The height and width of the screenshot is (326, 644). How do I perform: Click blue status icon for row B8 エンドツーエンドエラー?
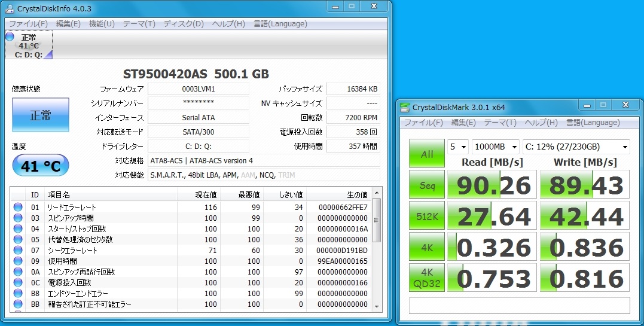(x=18, y=293)
